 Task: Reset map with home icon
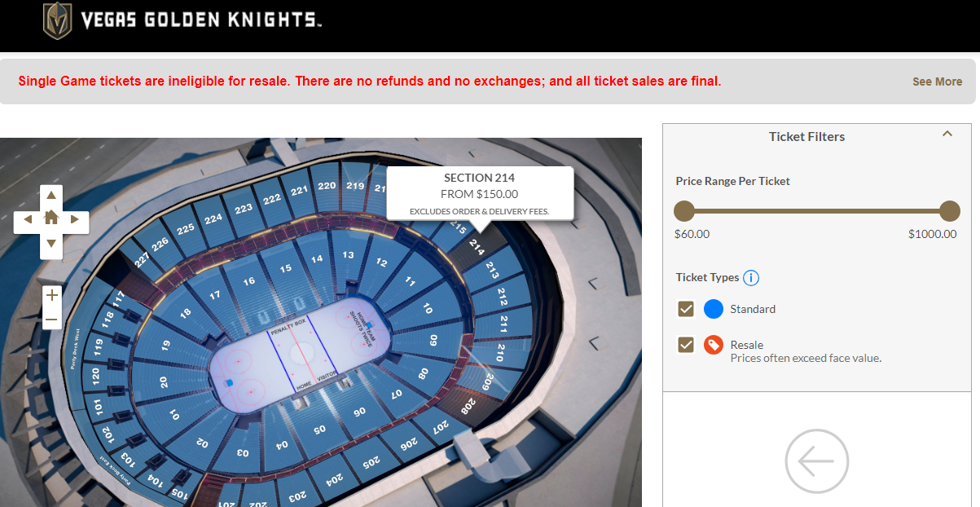coord(51,218)
